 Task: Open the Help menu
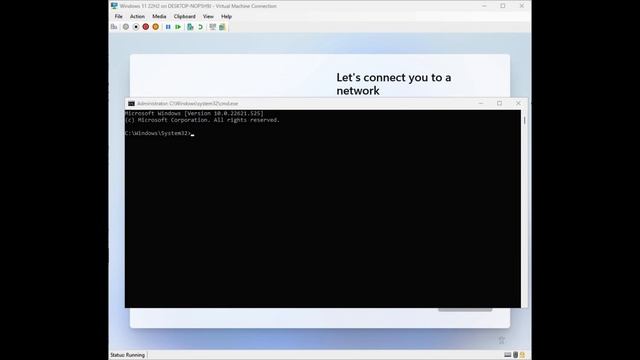pyautogui.click(x=226, y=16)
